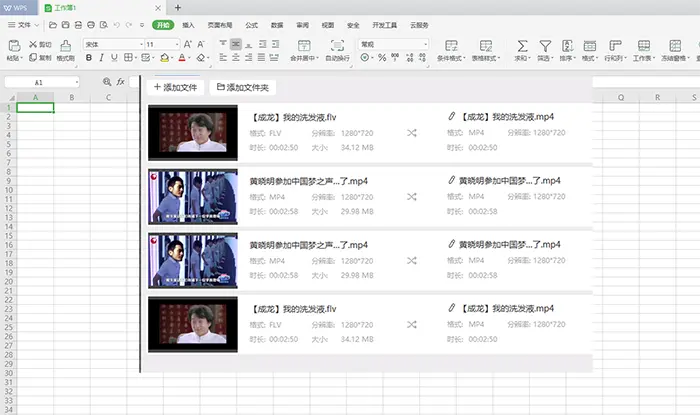Click the first Jackie Chan video thumbnail
The width and height of the screenshot is (700, 415).
193,133
